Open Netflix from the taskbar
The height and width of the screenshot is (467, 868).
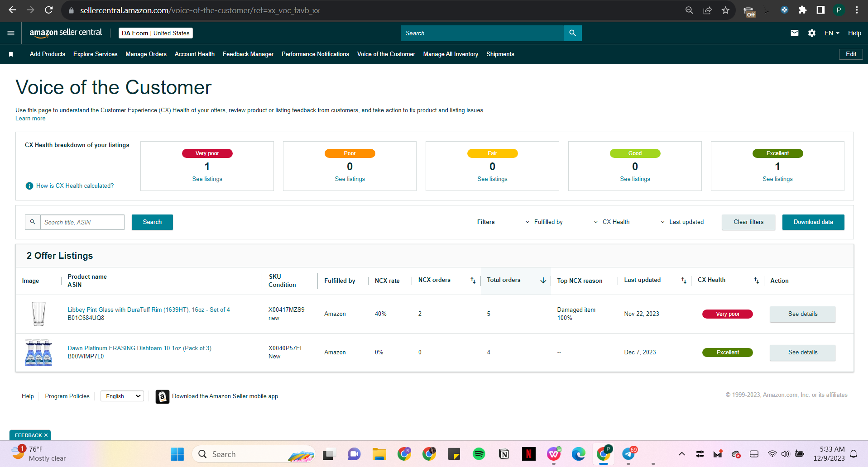[x=528, y=454]
